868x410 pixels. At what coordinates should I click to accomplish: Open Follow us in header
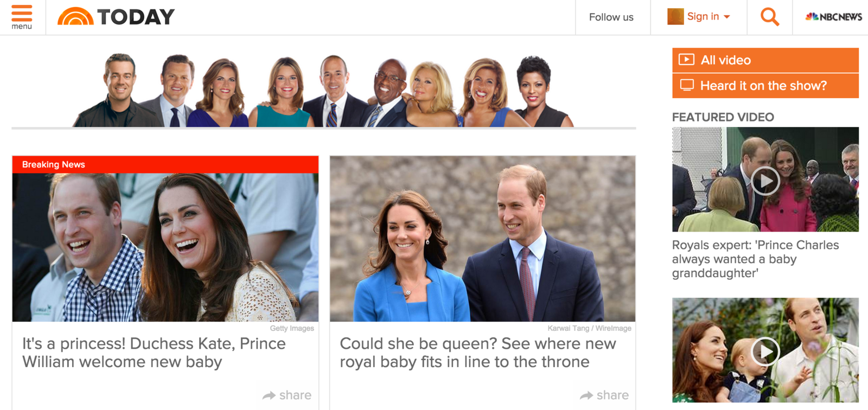611,17
